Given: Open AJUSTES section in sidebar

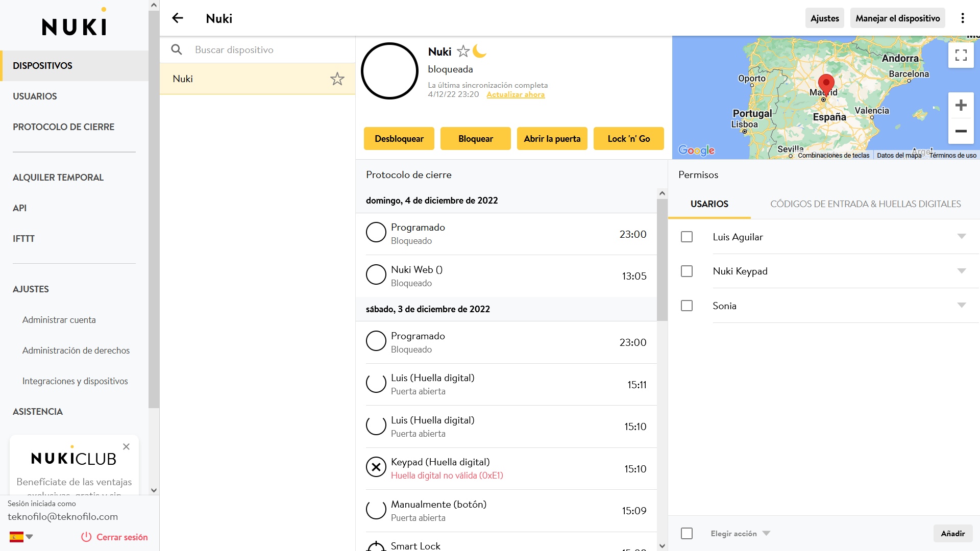Looking at the screenshot, I should coord(75,289).
